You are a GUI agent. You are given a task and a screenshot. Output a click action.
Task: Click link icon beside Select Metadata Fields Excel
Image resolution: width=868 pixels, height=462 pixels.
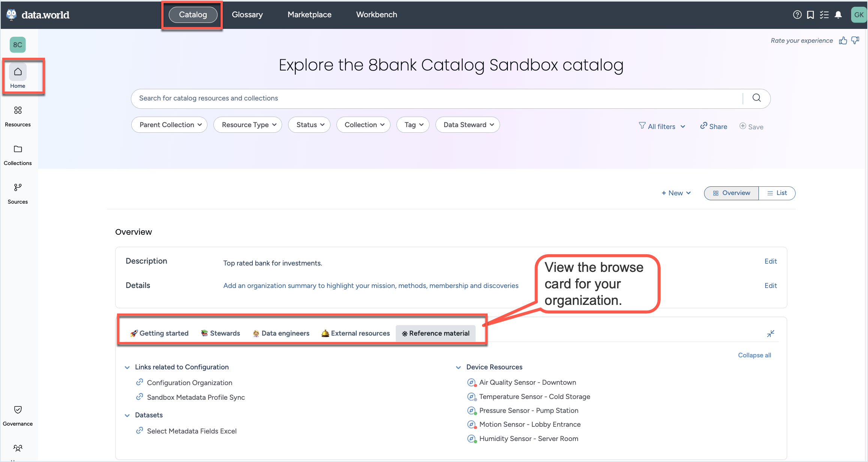pyautogui.click(x=140, y=430)
